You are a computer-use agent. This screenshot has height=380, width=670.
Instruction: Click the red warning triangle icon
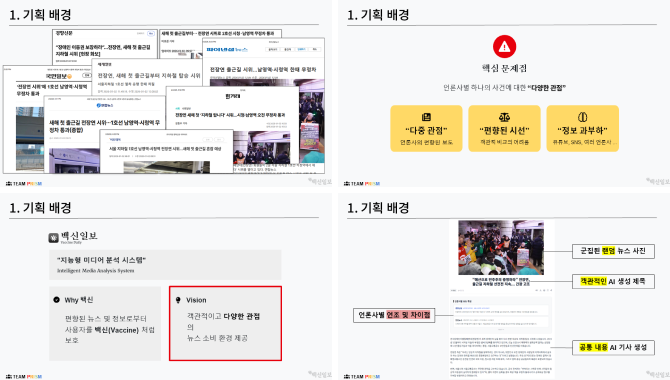tap(504, 46)
